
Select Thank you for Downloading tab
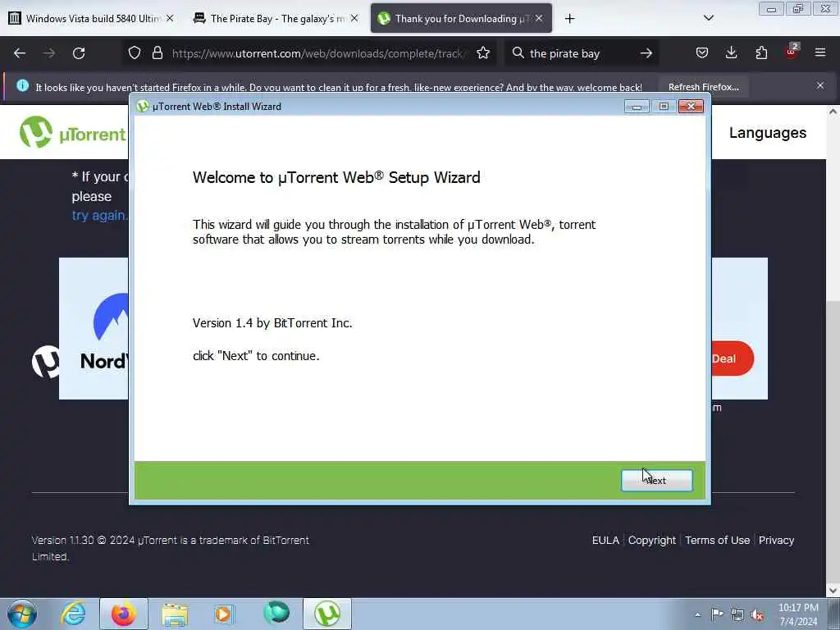point(461,18)
